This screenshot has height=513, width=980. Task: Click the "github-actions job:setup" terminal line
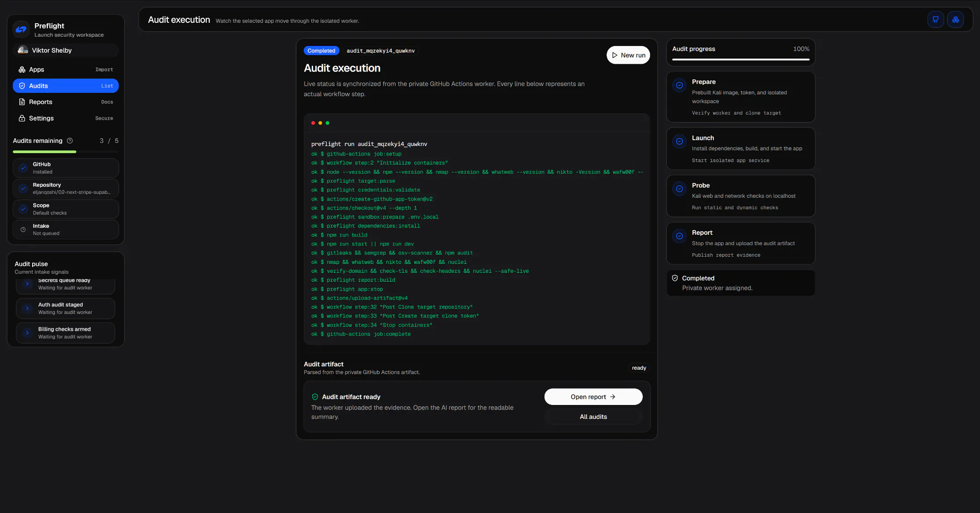(356, 154)
